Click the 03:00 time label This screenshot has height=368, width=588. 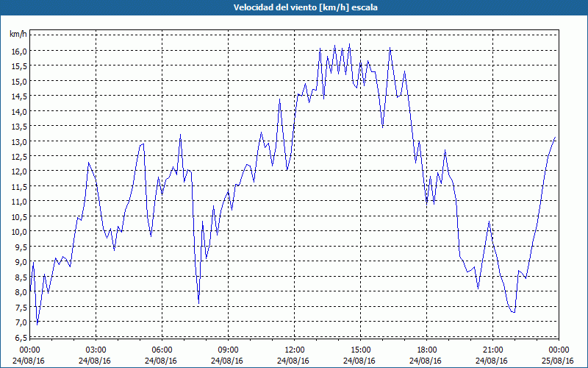click(x=96, y=350)
